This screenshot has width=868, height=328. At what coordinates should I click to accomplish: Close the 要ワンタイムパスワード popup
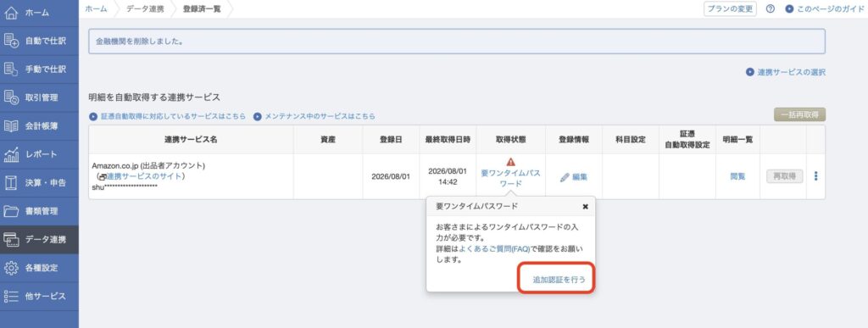coord(586,206)
